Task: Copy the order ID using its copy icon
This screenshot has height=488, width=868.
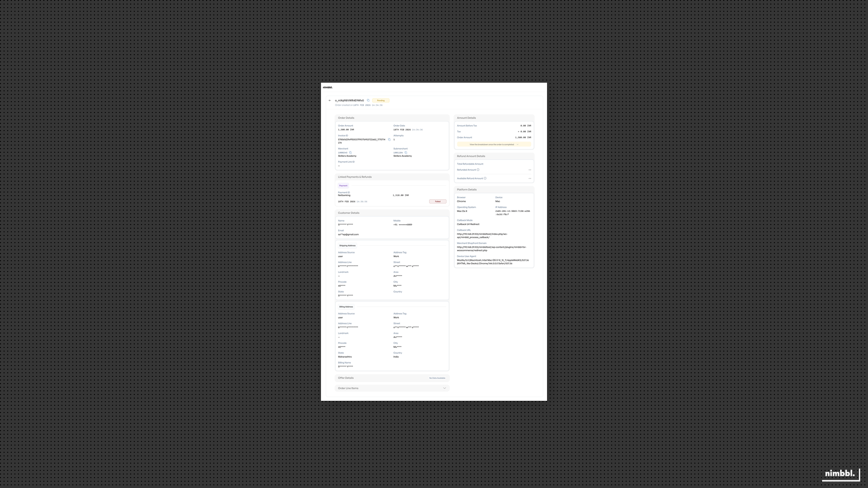Action: 368,100
